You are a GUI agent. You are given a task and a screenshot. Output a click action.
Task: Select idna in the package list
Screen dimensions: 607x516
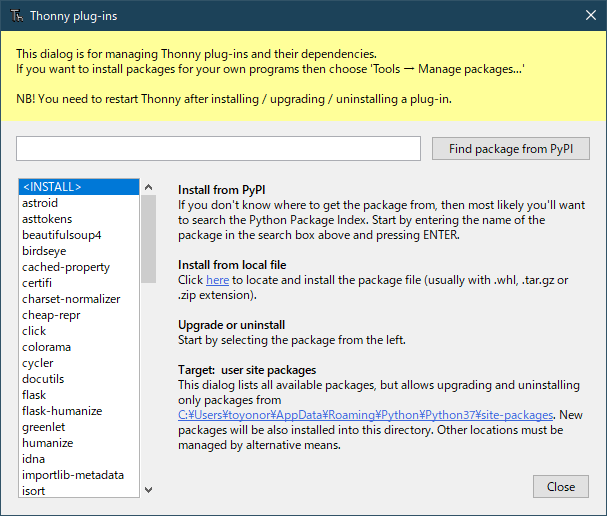pyautogui.click(x=79, y=459)
